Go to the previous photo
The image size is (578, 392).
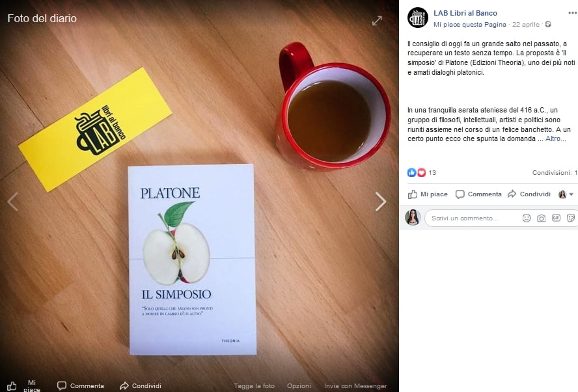(13, 202)
